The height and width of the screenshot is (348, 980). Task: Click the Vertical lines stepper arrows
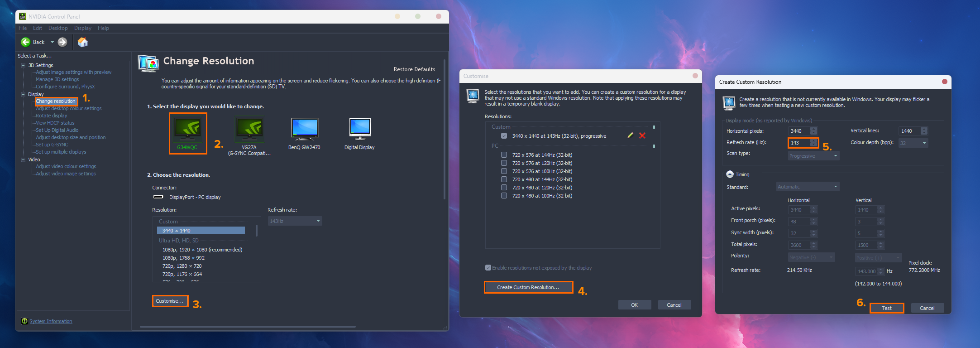924,131
